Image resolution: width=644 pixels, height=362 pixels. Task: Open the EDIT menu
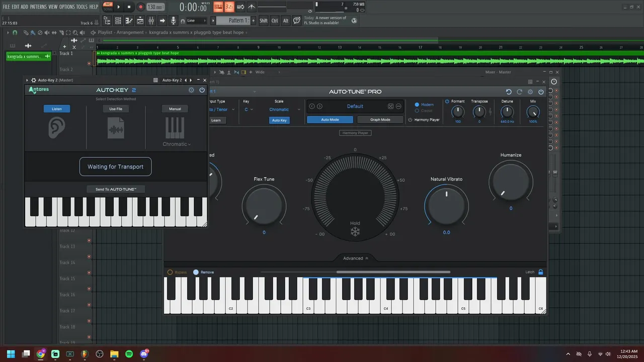[x=15, y=7]
